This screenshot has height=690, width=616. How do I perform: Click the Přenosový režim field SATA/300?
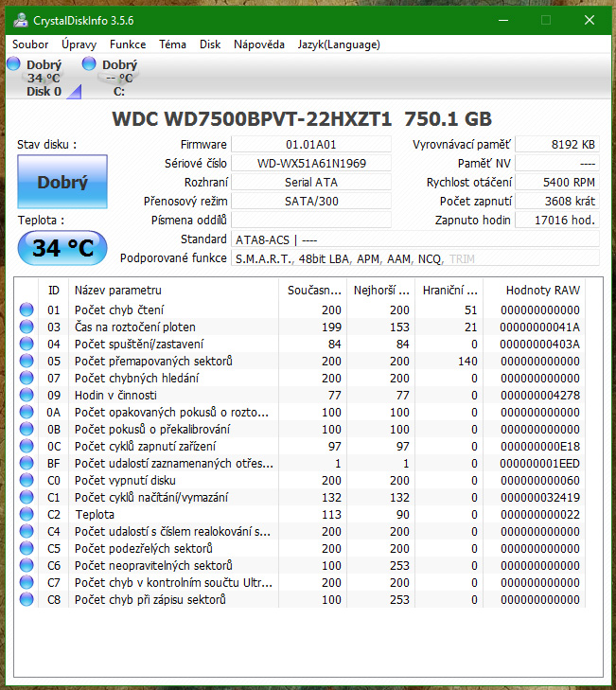pos(311,201)
